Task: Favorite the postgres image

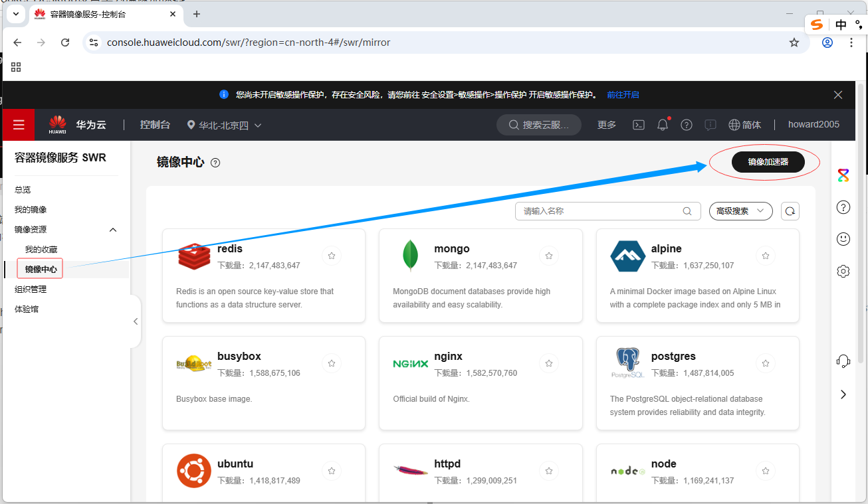Action: (766, 363)
